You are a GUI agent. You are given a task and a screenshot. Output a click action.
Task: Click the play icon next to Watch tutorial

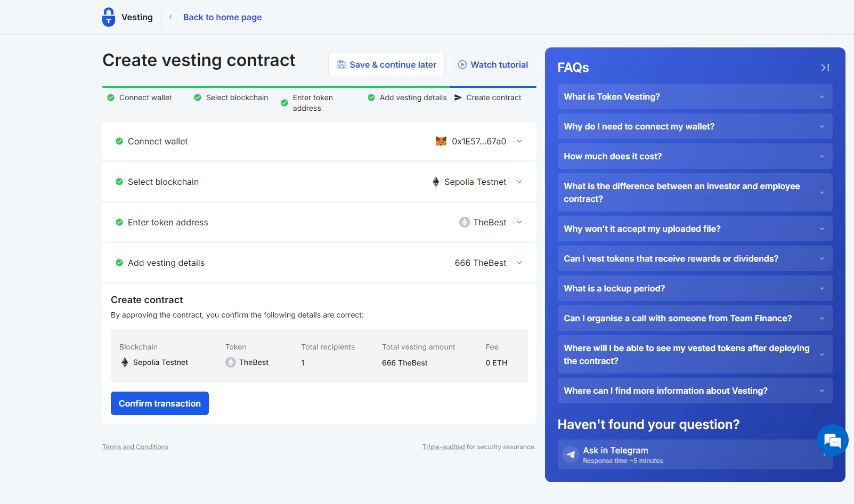click(461, 64)
